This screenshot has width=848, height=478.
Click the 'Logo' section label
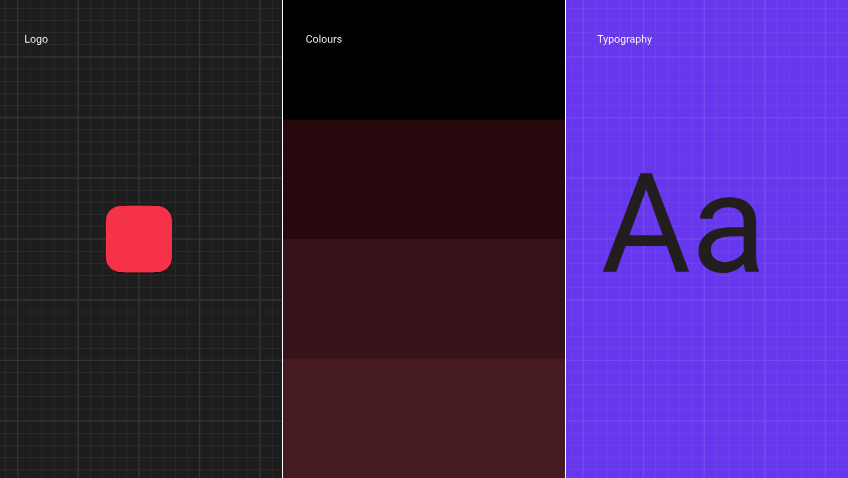click(x=36, y=39)
